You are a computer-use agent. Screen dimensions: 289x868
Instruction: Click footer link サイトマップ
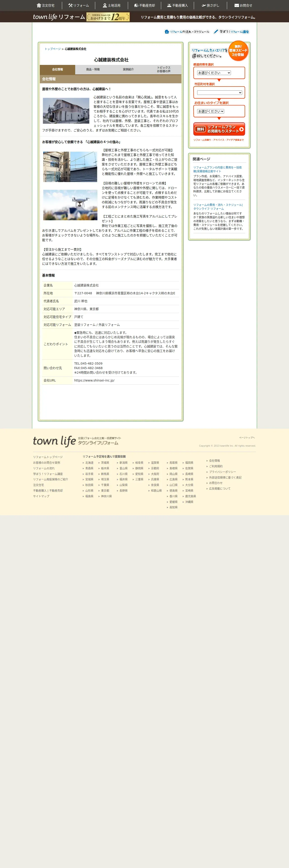[41, 496]
